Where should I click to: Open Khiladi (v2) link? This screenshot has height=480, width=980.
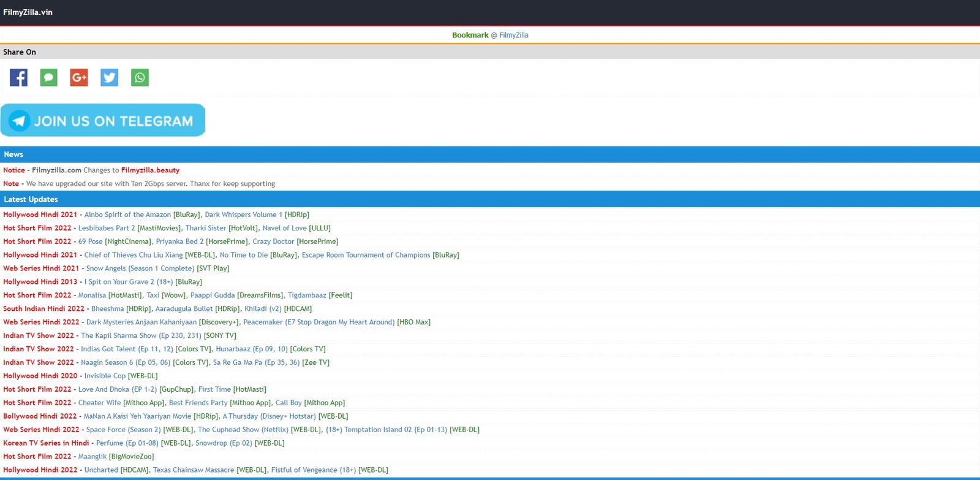(263, 309)
